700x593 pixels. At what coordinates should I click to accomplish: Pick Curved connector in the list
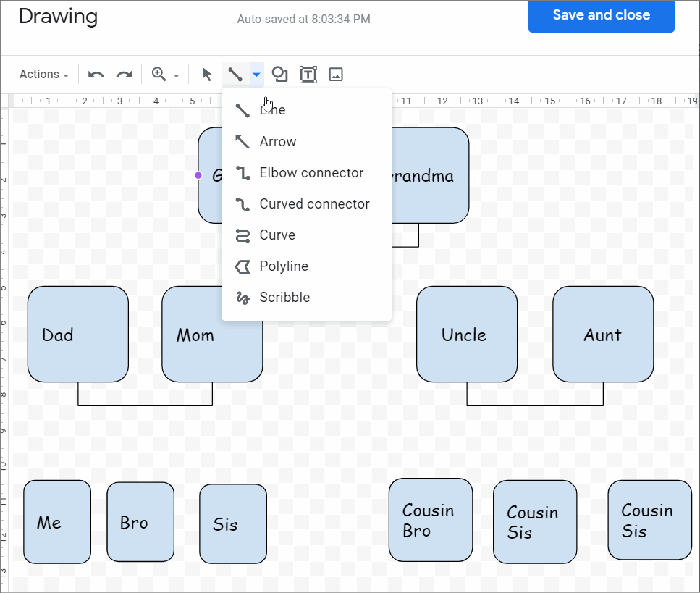tap(314, 203)
